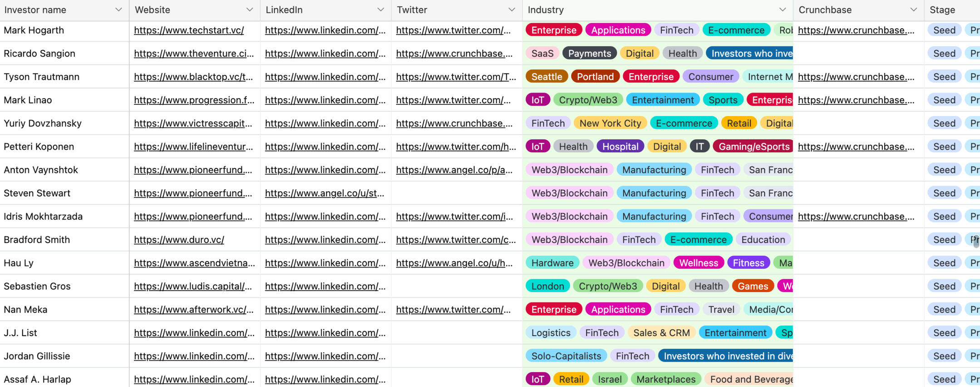The width and height of the screenshot is (980, 387).
Task: Click the Seattle tag in Tyson's row
Action: point(547,77)
